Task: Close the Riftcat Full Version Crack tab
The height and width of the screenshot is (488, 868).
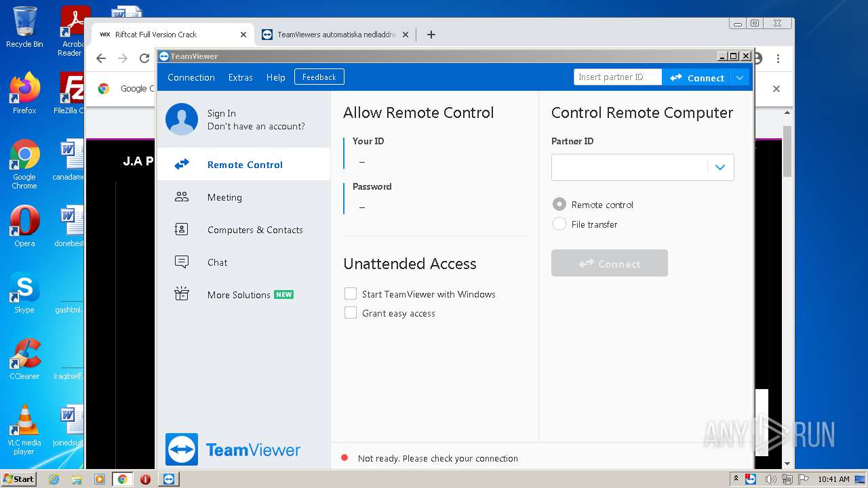Action: pyautogui.click(x=243, y=35)
